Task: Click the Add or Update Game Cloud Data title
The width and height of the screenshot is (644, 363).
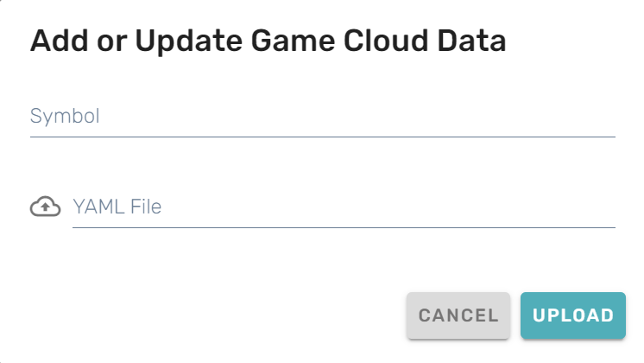Action: pyautogui.click(x=268, y=41)
